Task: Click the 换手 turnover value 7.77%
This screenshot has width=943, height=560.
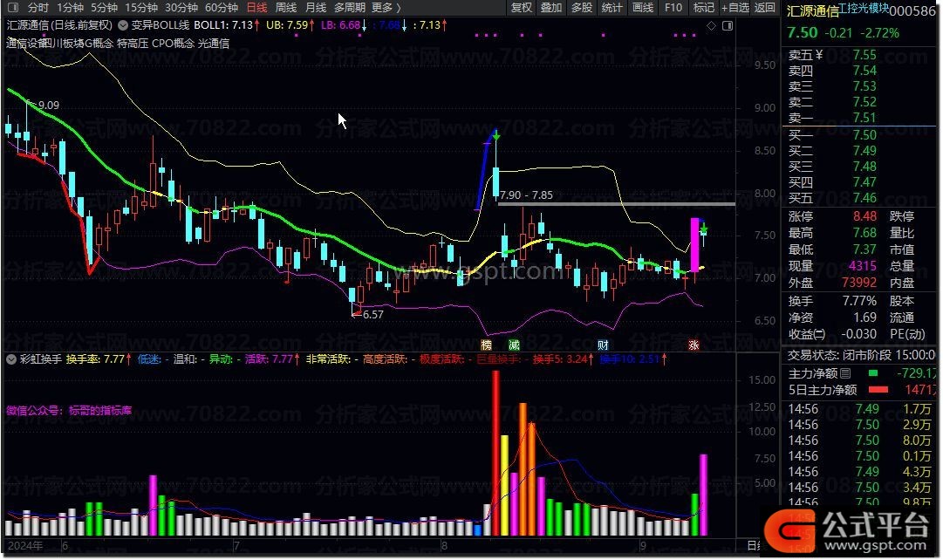Action: point(859,301)
